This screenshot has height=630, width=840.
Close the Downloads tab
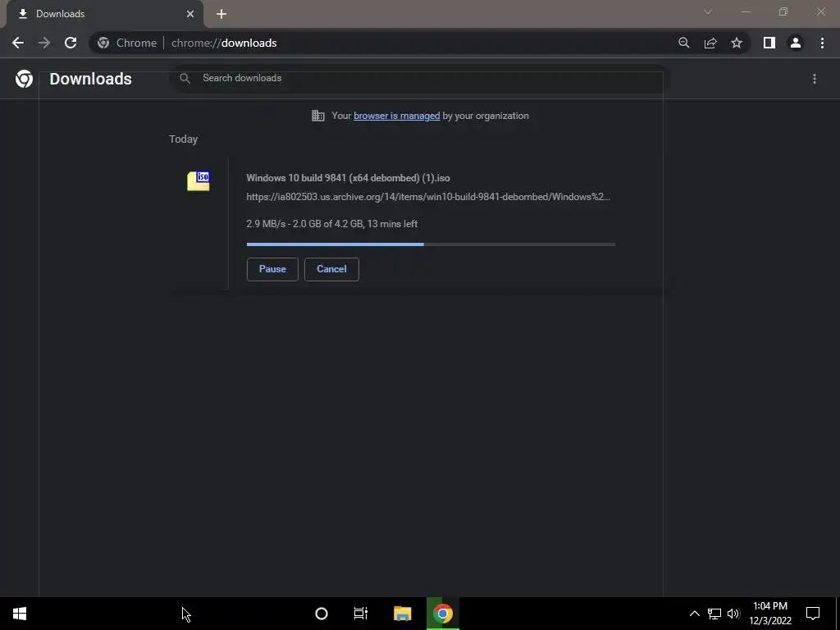tap(190, 14)
